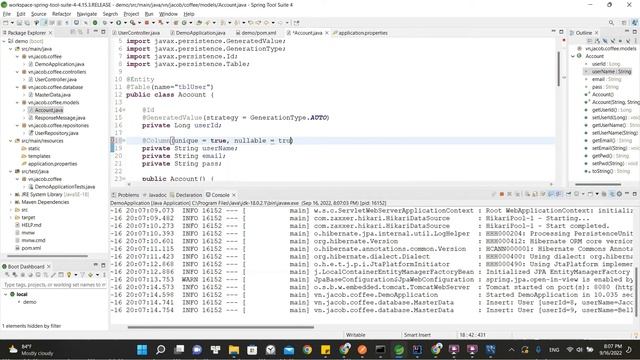The image size is (640, 360).
Task: Click the pencil edit icon in Boot Dashboard toolbar
Action: (x=53, y=275)
